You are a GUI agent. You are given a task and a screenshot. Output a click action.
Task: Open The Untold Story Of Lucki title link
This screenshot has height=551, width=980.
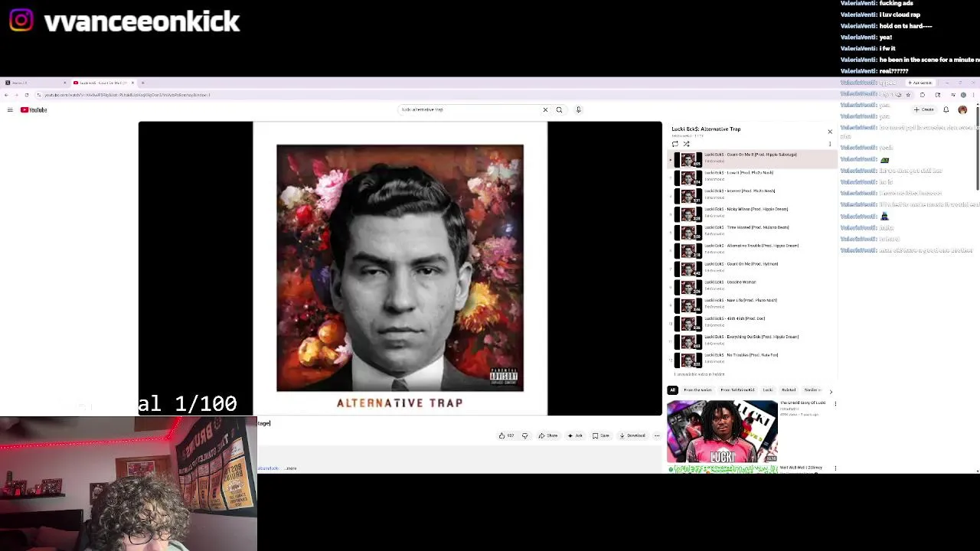tap(802, 403)
